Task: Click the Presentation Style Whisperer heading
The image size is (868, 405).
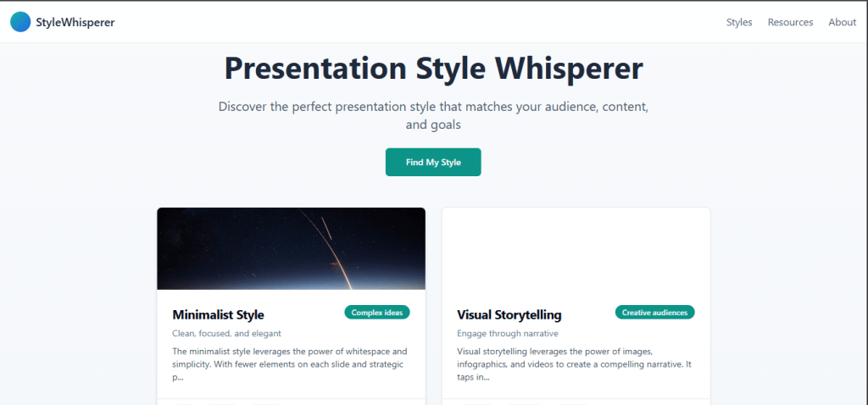Action: (433, 69)
